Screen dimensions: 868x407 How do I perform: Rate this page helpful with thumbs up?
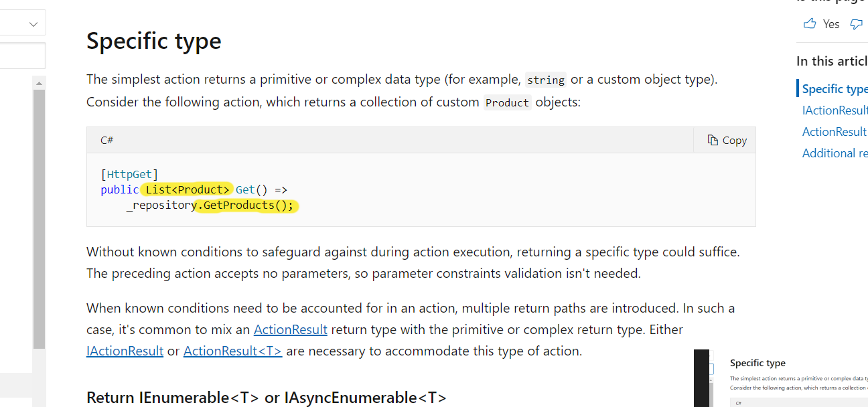(809, 23)
